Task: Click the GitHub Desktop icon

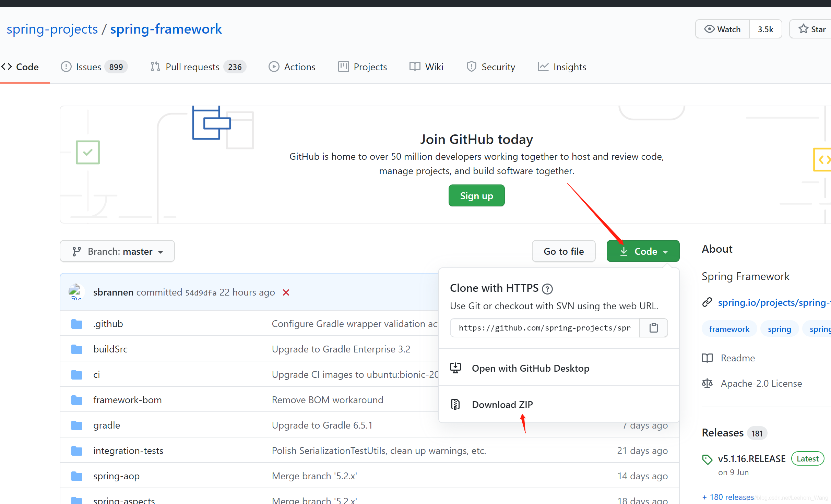Action: tap(455, 368)
